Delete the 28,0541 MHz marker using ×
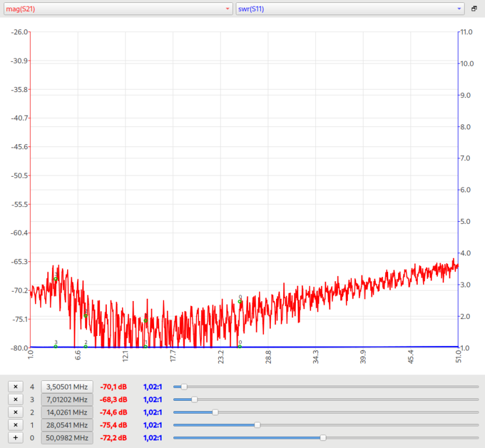The image size is (485, 448). (16, 425)
